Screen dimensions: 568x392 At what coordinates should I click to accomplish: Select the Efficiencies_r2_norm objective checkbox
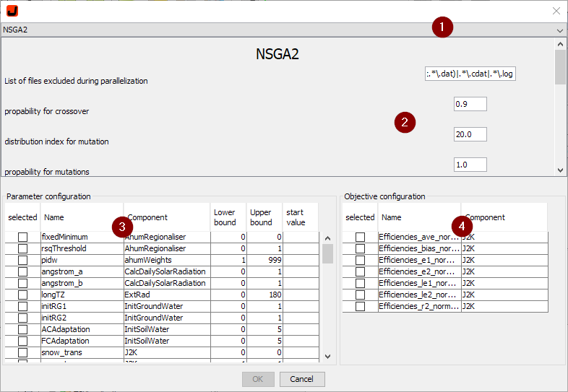coord(360,307)
